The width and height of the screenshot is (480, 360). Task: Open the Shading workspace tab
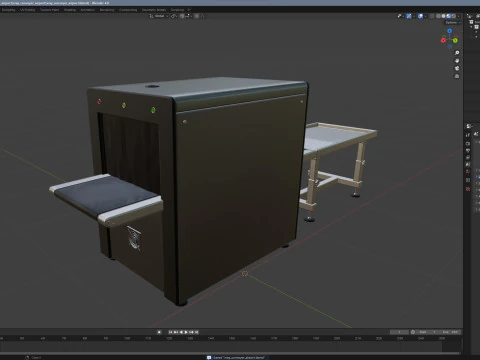coord(70,10)
